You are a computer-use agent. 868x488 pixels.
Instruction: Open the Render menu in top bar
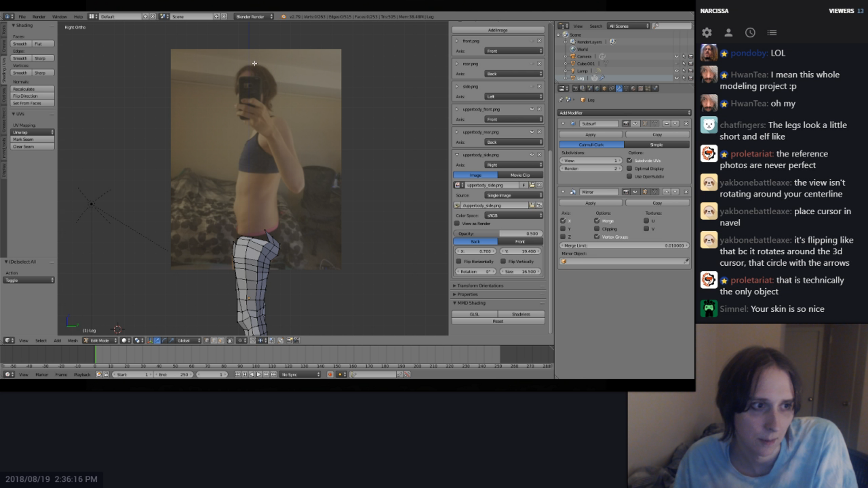pyautogui.click(x=39, y=17)
